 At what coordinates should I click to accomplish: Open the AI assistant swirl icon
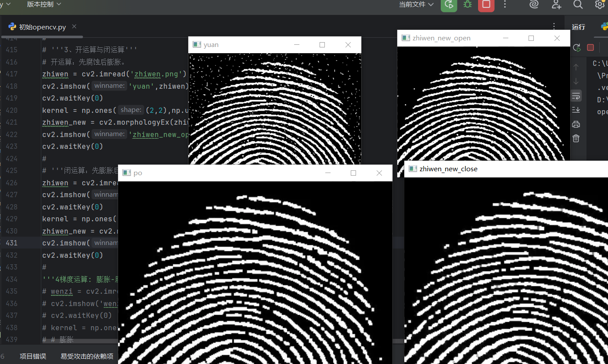[x=534, y=4]
